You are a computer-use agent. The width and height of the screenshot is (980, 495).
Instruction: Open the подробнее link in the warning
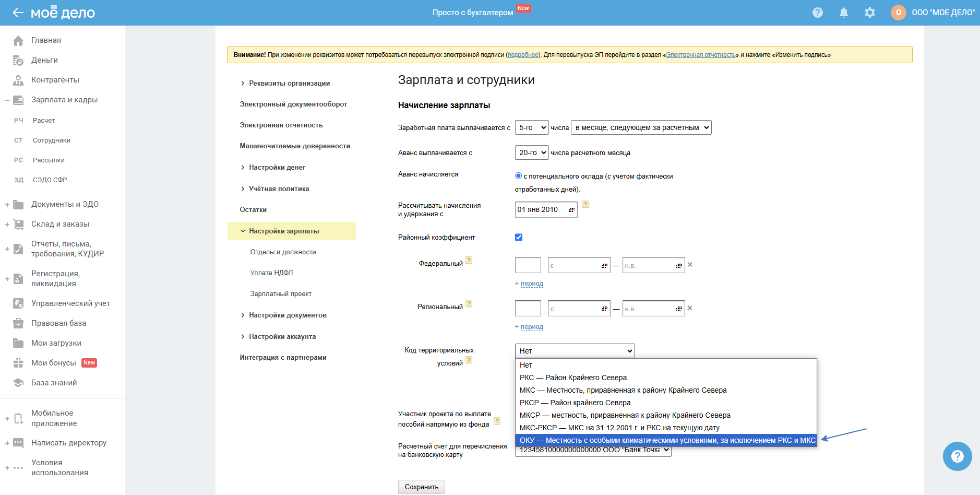(x=523, y=55)
